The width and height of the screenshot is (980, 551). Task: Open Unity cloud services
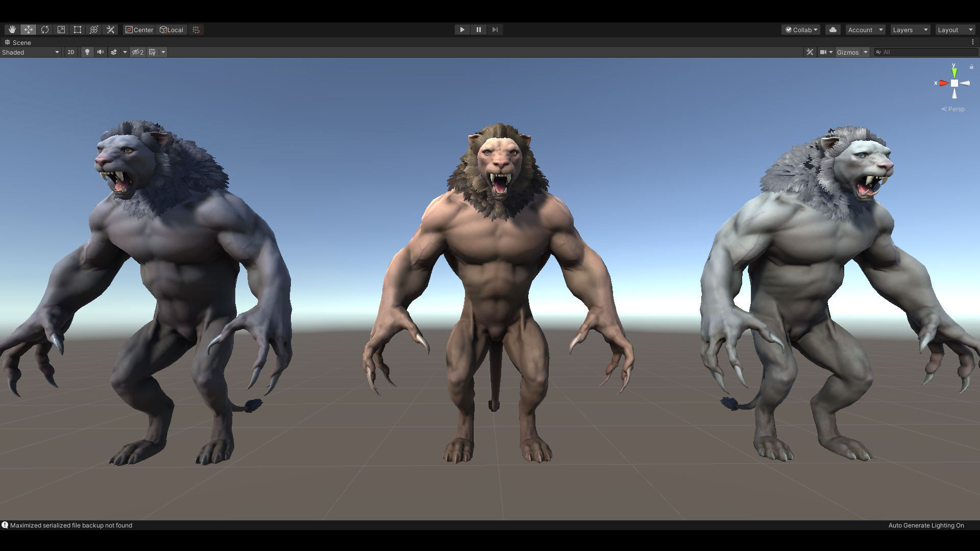pos(833,30)
